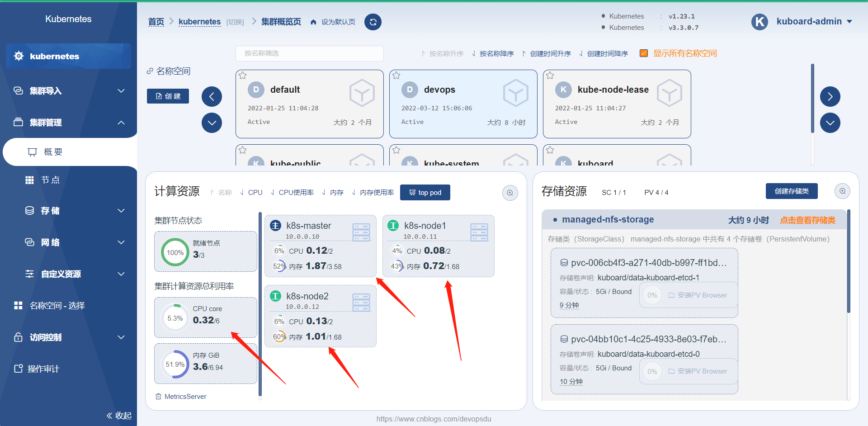
Task: Favorite the kube-node-lease namespace star
Action: click(x=550, y=76)
